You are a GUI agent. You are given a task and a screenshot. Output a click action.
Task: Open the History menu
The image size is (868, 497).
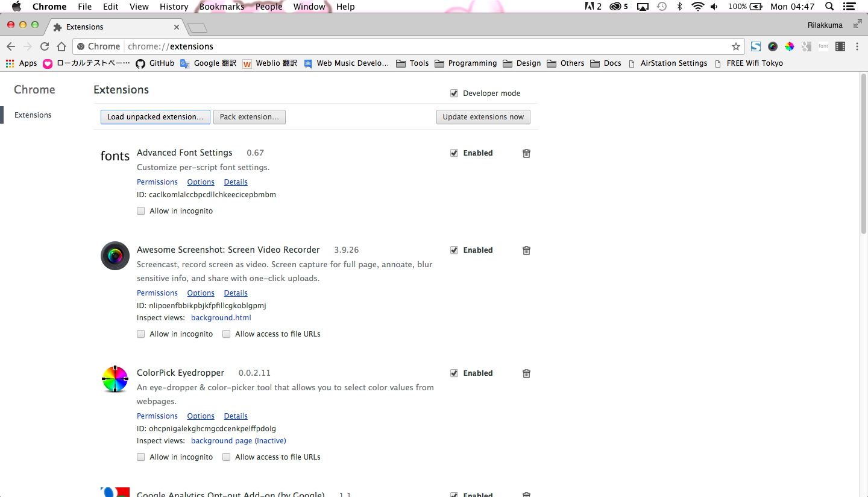(x=174, y=7)
